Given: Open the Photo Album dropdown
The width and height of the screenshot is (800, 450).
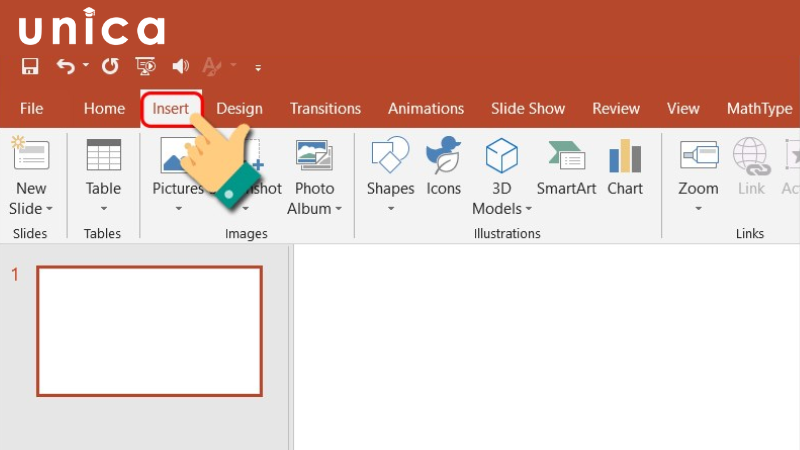Looking at the screenshot, I should (337, 209).
